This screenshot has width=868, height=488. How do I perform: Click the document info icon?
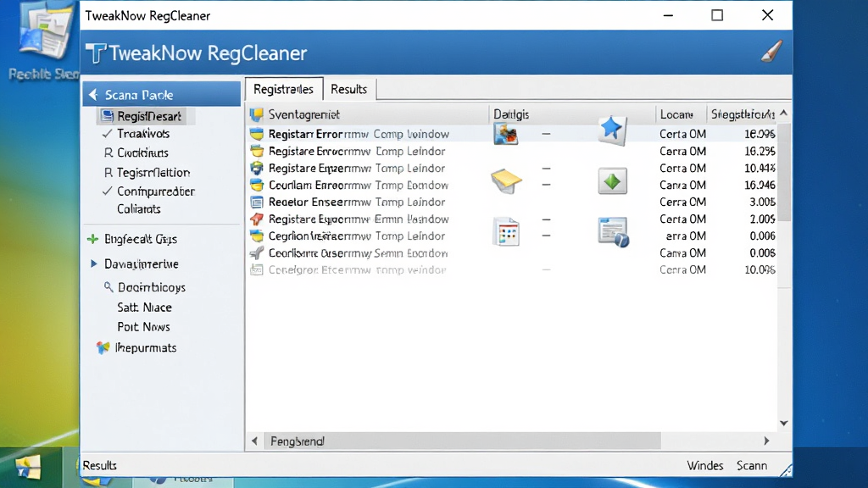(614, 231)
